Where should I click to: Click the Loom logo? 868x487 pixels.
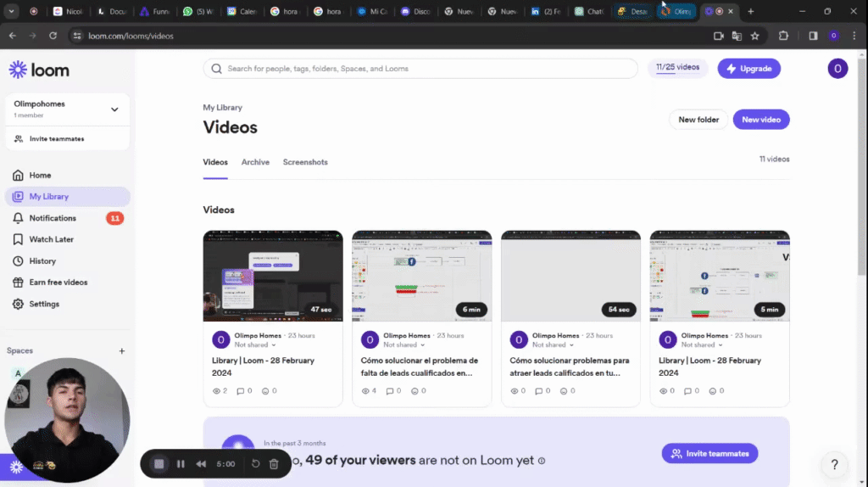click(39, 70)
